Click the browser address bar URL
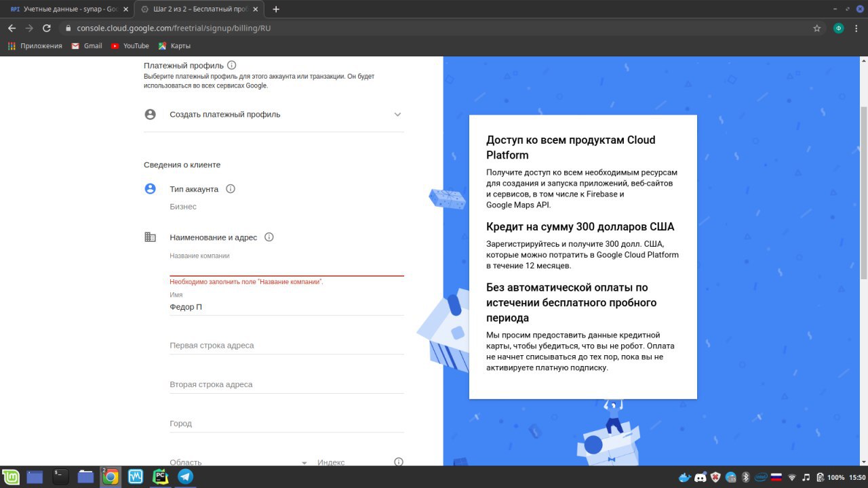Screen dimensions: 868x488 pos(174,28)
